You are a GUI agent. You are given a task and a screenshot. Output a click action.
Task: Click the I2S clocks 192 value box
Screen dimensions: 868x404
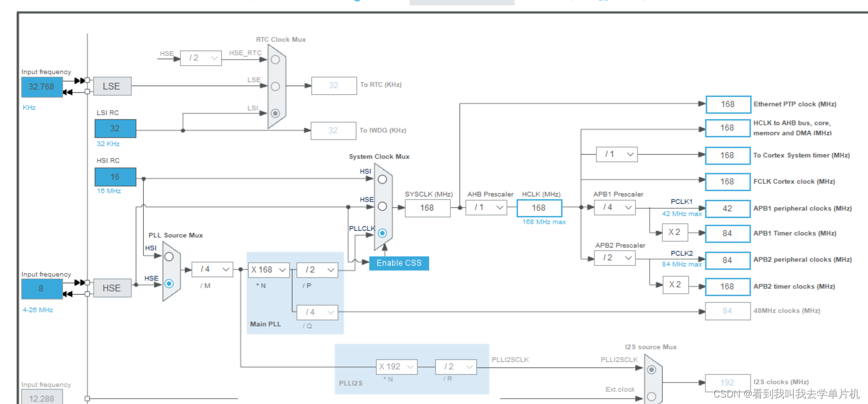coord(728,382)
